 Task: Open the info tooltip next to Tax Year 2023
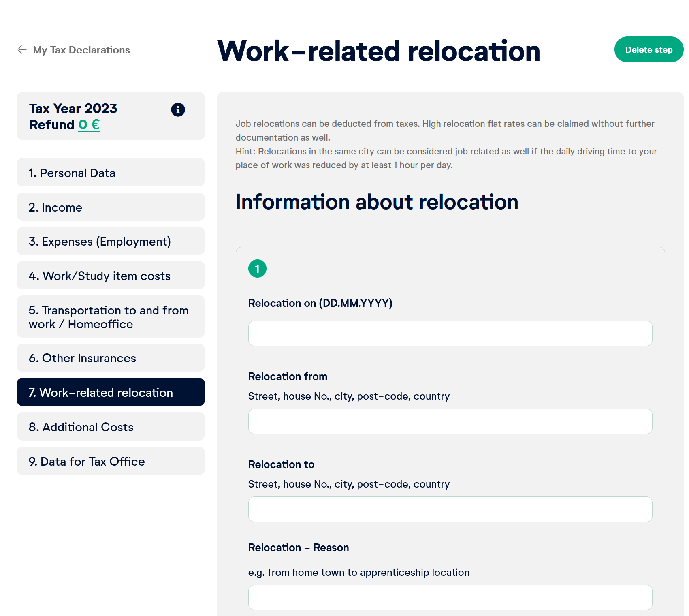(x=177, y=109)
